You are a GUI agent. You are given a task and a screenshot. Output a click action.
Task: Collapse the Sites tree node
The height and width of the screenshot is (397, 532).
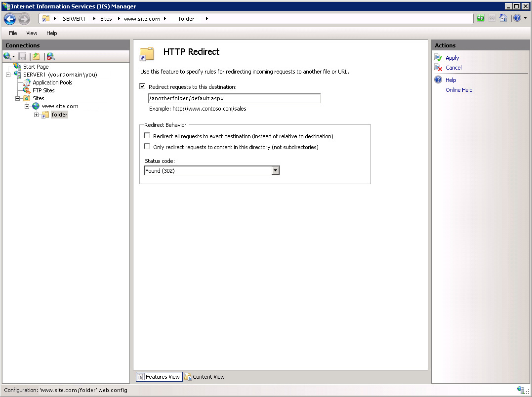tap(17, 99)
